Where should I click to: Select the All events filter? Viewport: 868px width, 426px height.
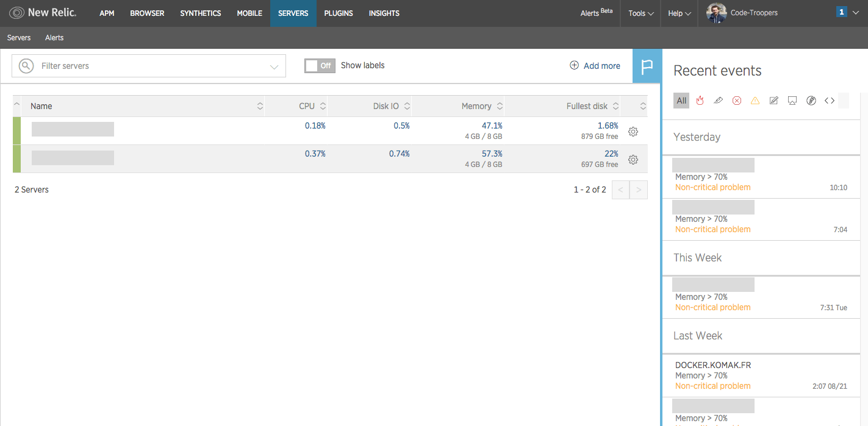point(681,101)
